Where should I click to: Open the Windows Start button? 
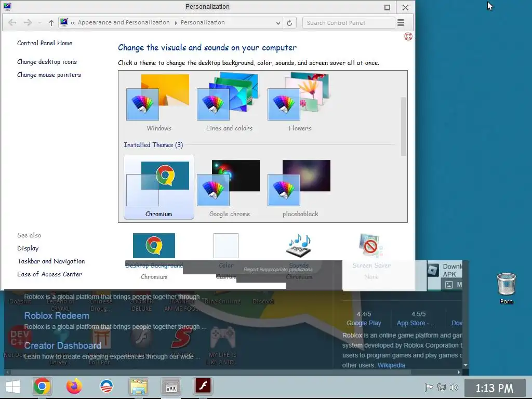coord(13,387)
